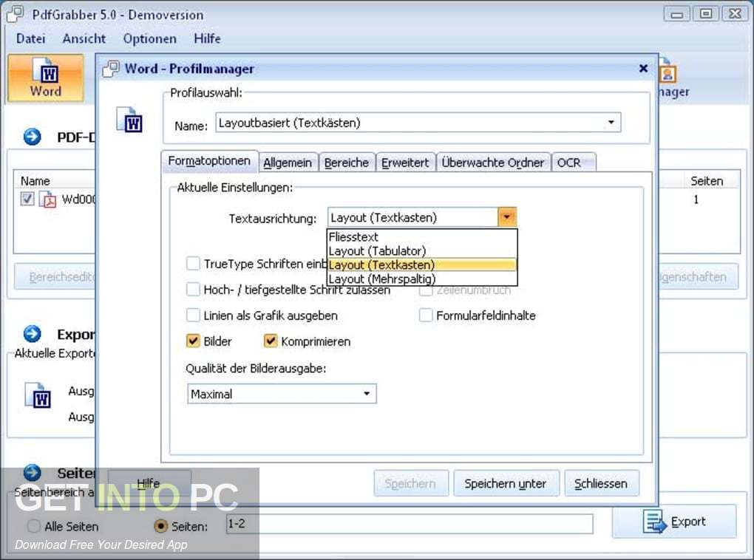Switch to the Überwachte Ordner tab
The image size is (754, 560).
[x=493, y=163]
